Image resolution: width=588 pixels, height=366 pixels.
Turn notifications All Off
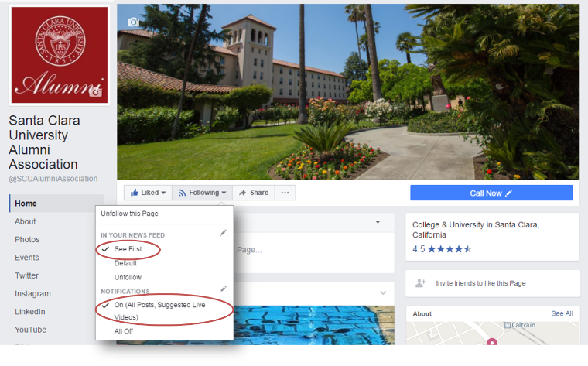click(x=123, y=330)
